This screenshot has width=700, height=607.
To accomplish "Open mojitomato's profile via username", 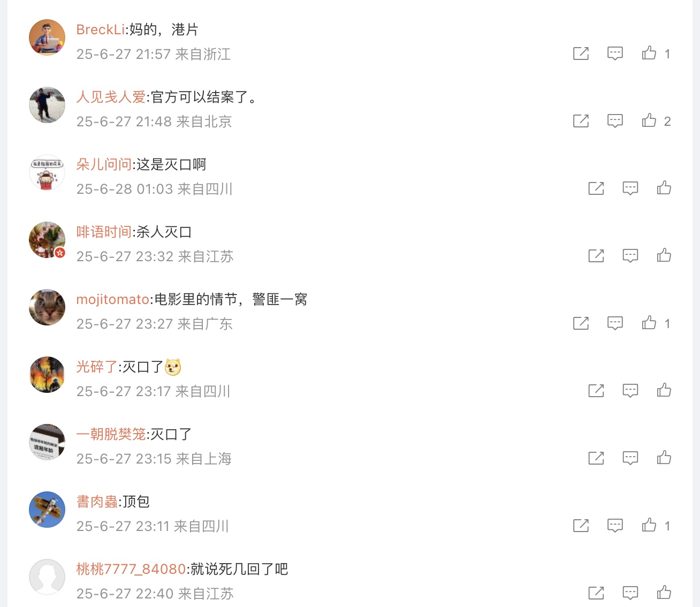I will tap(113, 299).
